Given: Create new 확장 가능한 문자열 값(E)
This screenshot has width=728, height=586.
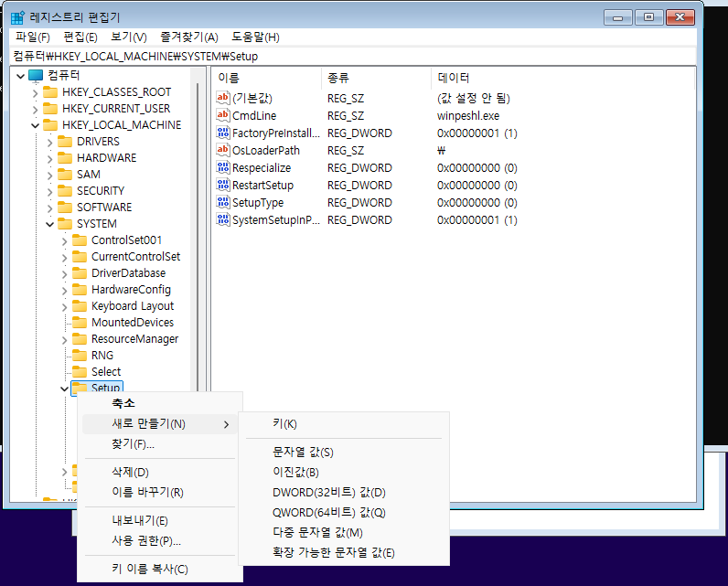Looking at the screenshot, I should 344,553.
